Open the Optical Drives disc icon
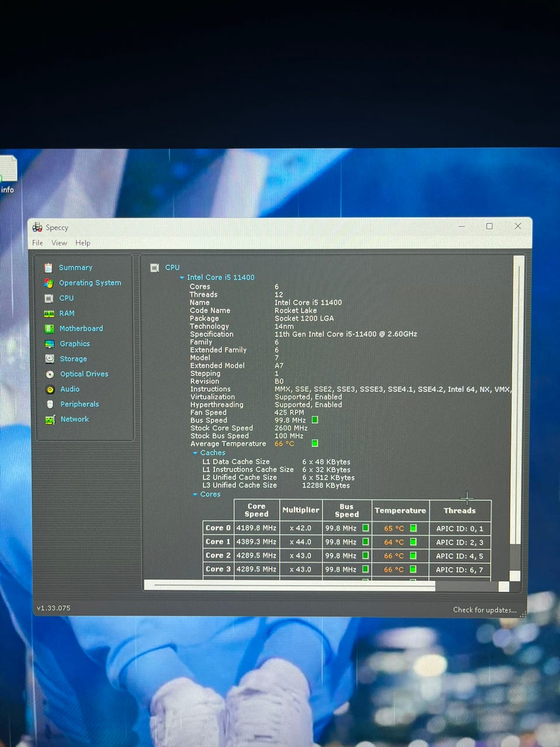 [x=50, y=374]
